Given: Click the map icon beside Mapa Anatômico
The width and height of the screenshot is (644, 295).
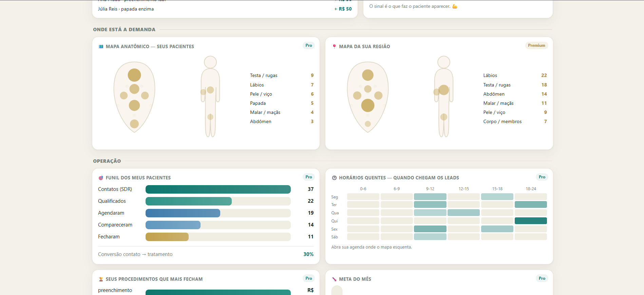Looking at the screenshot, I should coord(101,46).
